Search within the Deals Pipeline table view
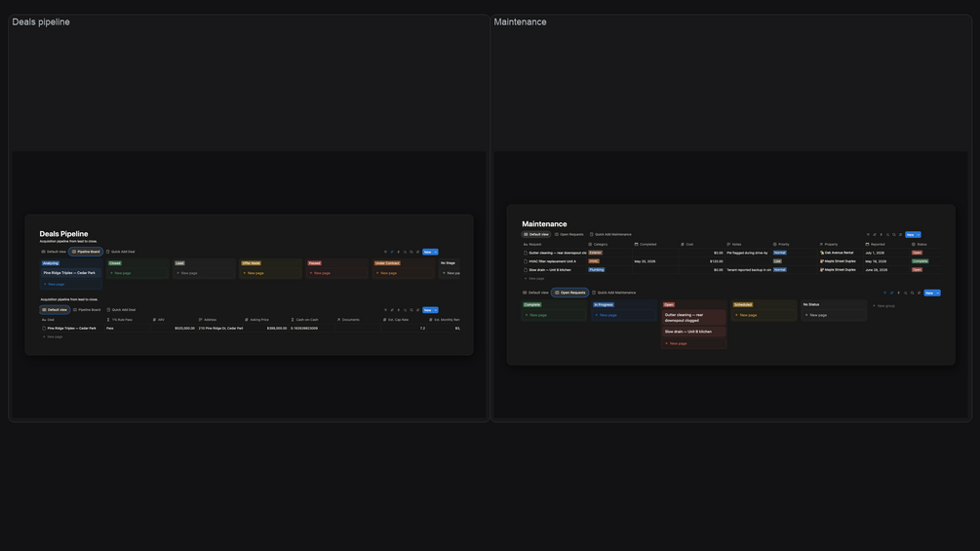The image size is (980, 551). 412,310
